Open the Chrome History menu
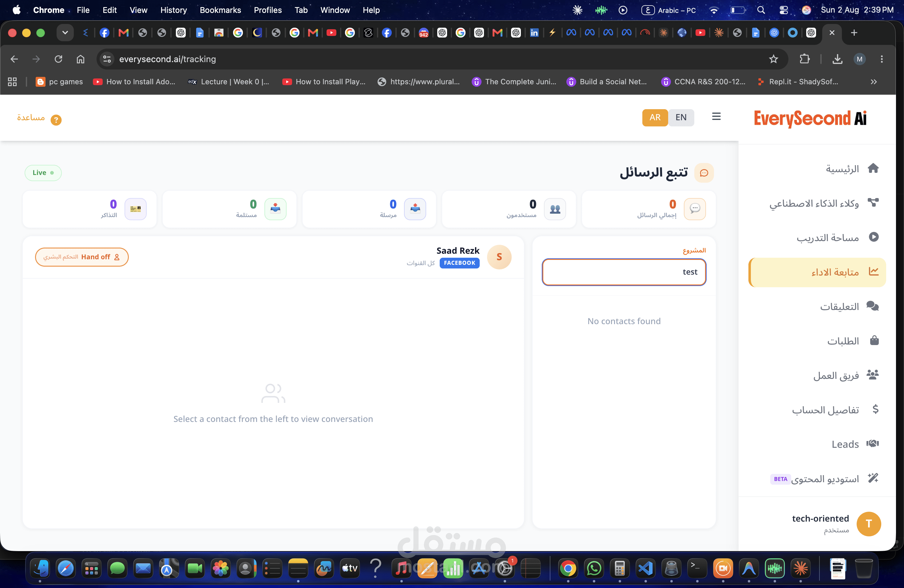Viewport: 904px width, 588px height. pyautogui.click(x=174, y=10)
